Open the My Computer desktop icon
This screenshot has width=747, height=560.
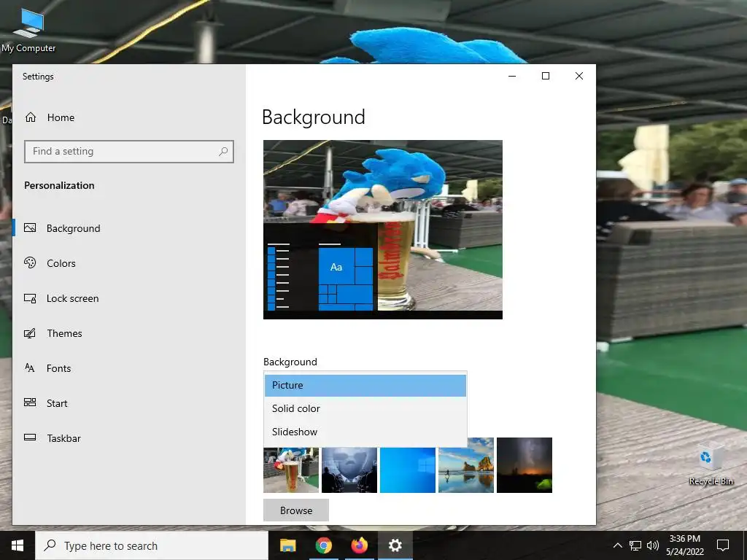pyautogui.click(x=28, y=31)
